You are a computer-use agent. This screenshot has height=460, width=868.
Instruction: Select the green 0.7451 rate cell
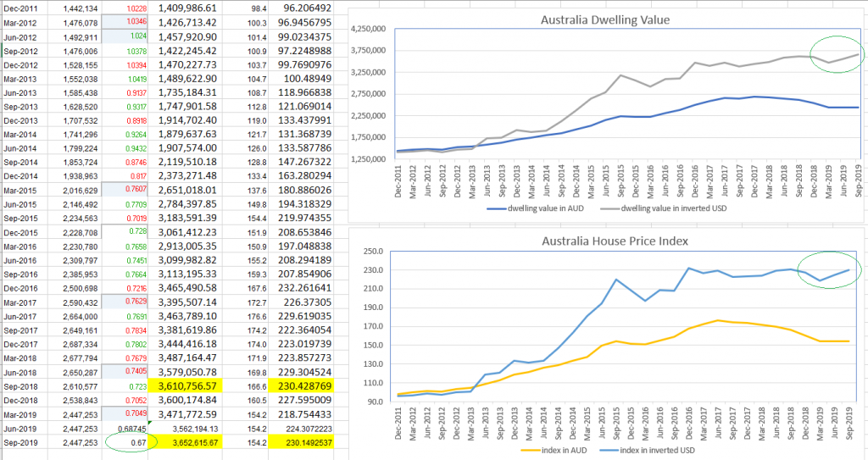pos(136,260)
